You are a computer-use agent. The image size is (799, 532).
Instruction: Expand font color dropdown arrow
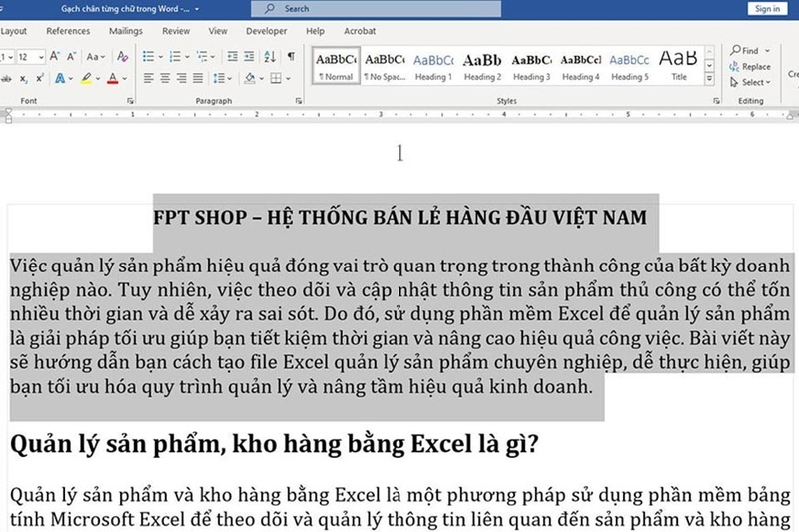(x=124, y=79)
